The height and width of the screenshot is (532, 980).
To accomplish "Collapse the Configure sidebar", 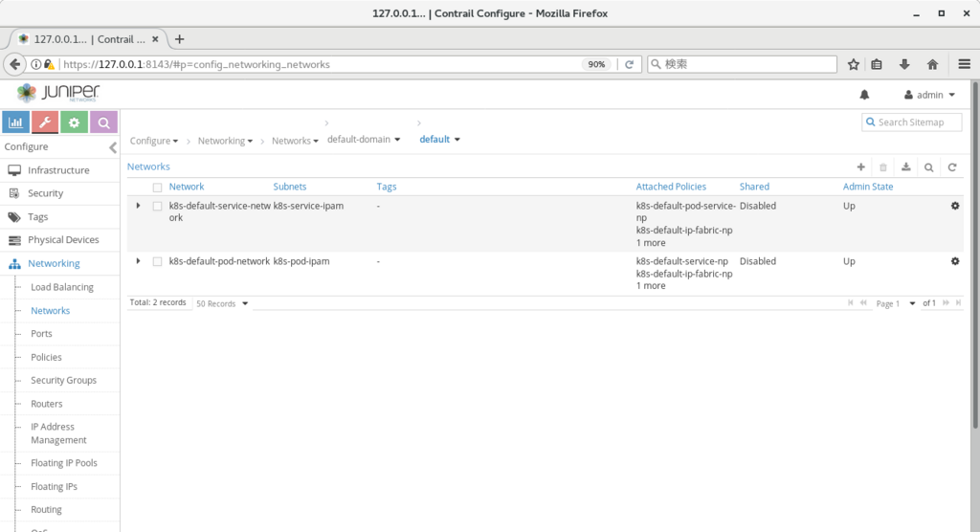I will pyautogui.click(x=113, y=147).
